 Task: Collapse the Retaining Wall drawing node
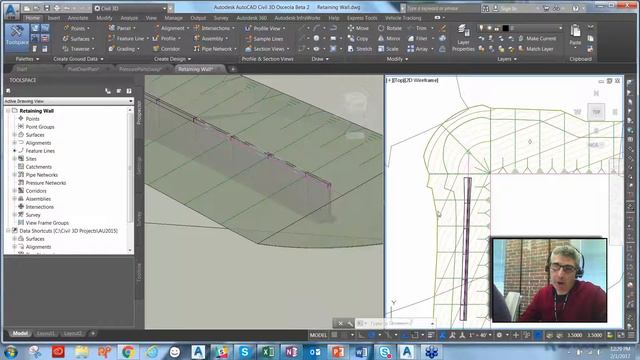tap(8, 111)
